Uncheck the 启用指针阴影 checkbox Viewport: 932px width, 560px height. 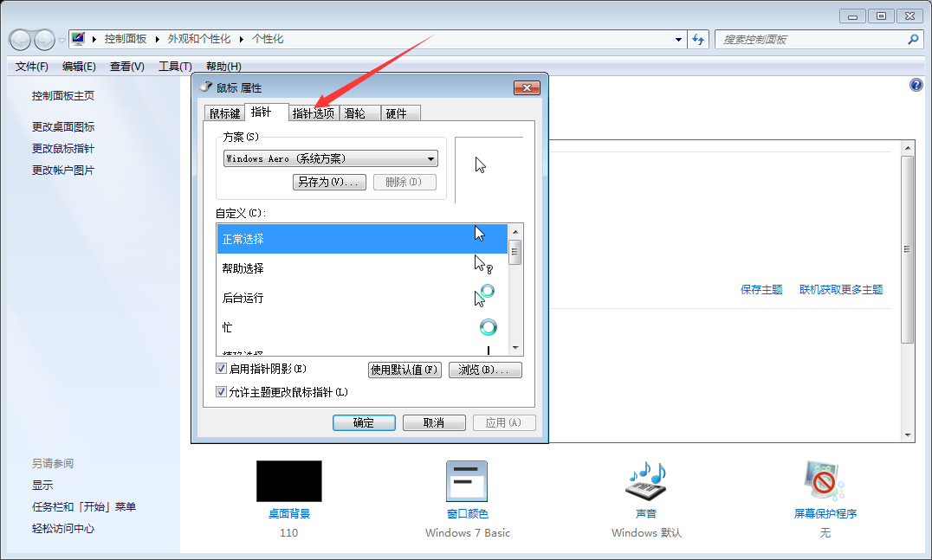point(222,368)
